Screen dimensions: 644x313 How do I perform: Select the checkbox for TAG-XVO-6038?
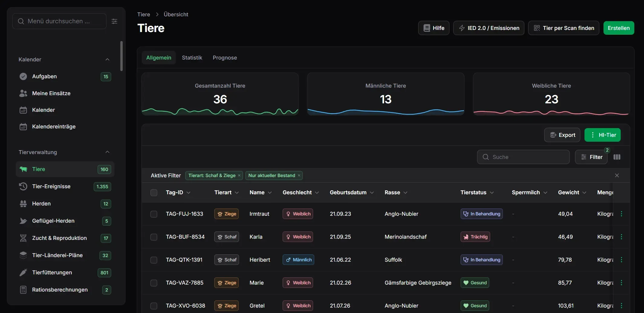(154, 306)
